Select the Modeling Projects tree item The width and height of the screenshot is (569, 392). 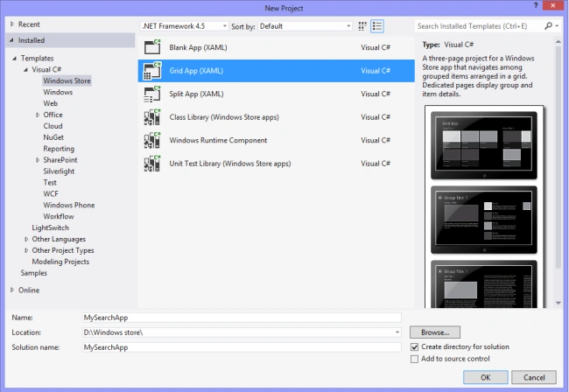pos(60,262)
